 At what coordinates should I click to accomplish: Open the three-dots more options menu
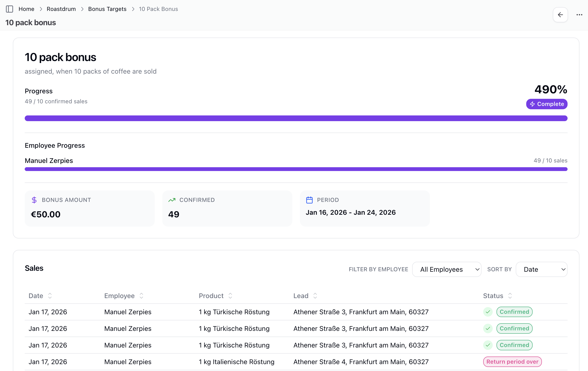pyautogui.click(x=579, y=15)
